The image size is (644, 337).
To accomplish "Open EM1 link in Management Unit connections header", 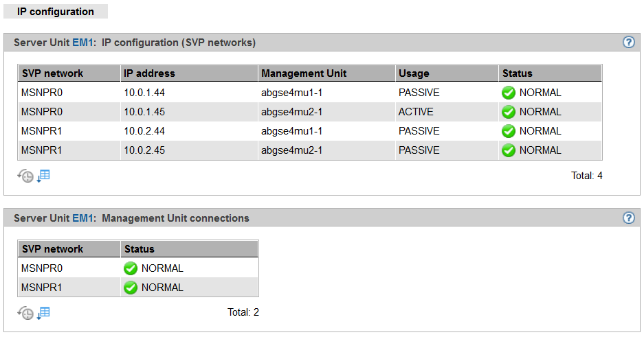I will pos(82,218).
